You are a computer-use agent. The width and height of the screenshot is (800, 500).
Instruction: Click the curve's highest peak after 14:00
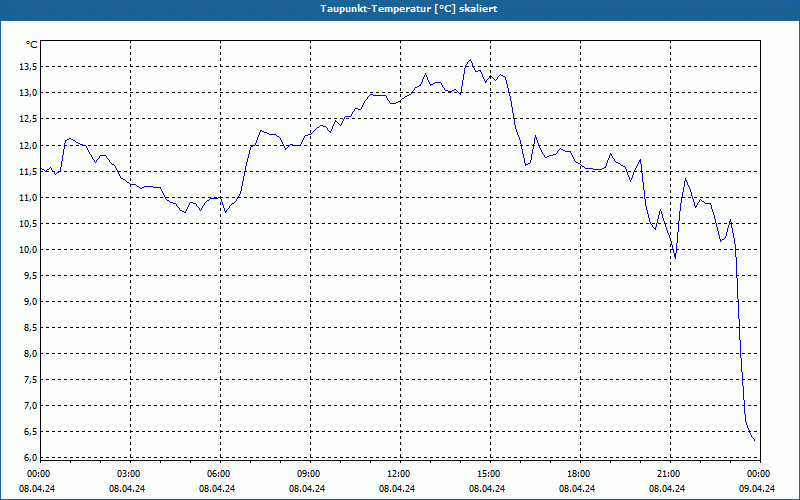point(470,60)
